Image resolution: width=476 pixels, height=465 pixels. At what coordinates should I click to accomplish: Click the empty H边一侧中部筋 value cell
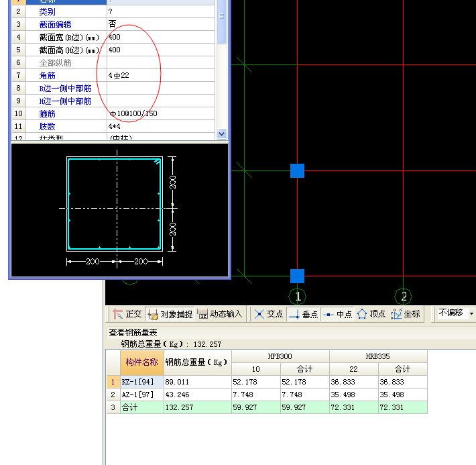tap(161, 101)
